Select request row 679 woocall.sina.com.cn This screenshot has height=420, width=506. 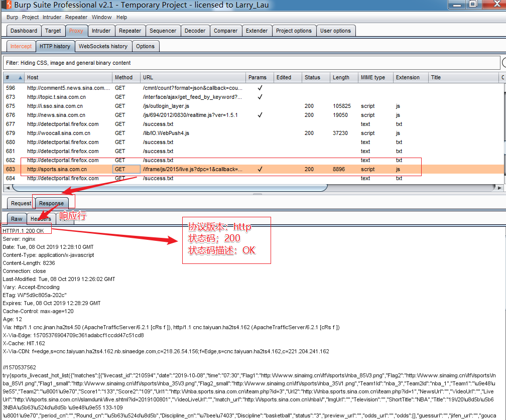coord(254,133)
